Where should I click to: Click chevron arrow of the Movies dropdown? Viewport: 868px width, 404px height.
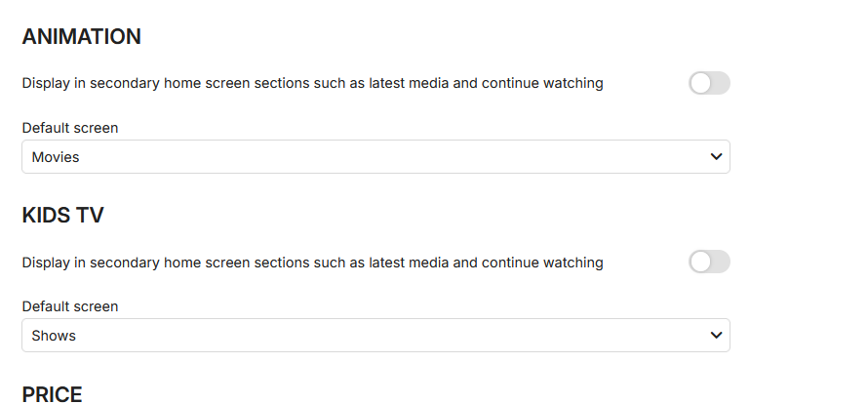717,156
